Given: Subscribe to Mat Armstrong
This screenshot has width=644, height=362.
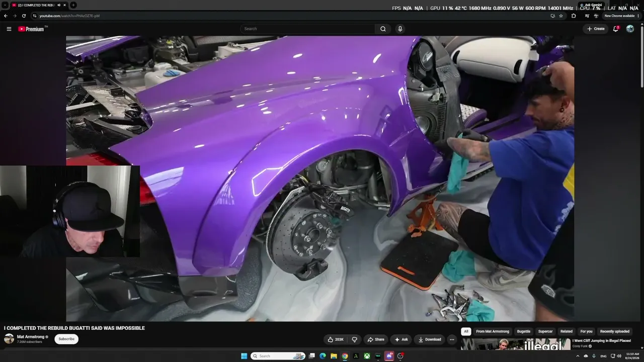Looking at the screenshot, I should click(x=66, y=339).
